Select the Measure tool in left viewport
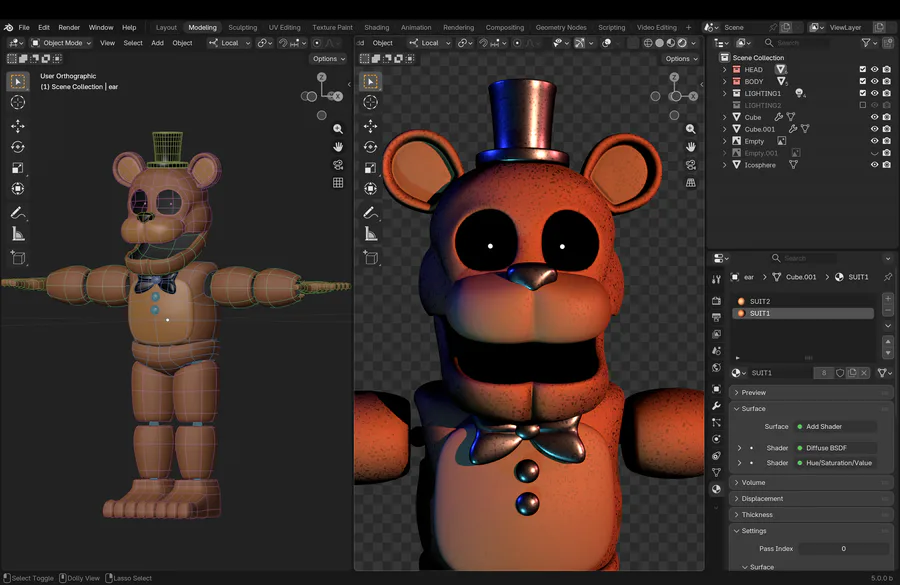The height and width of the screenshot is (585, 900). point(18,234)
